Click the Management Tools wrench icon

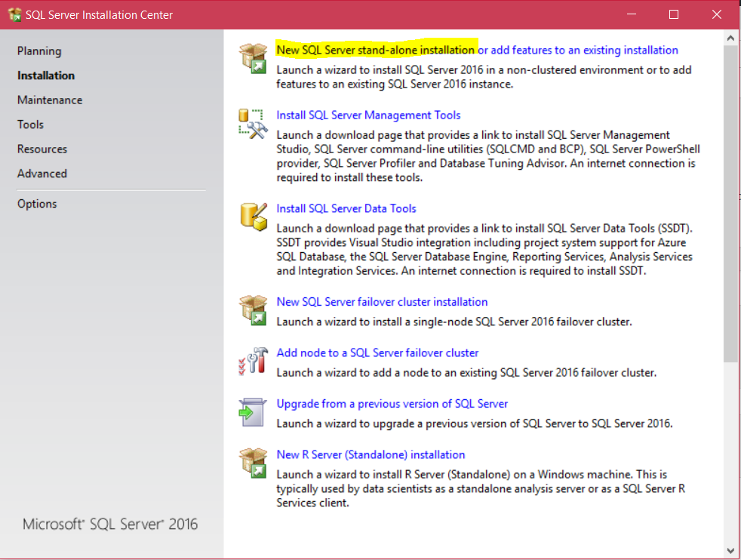(254, 125)
